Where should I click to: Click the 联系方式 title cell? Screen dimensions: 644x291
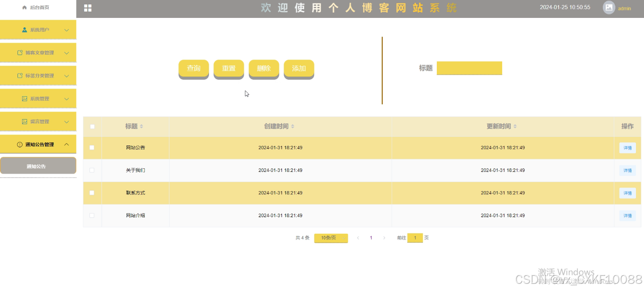[136, 193]
